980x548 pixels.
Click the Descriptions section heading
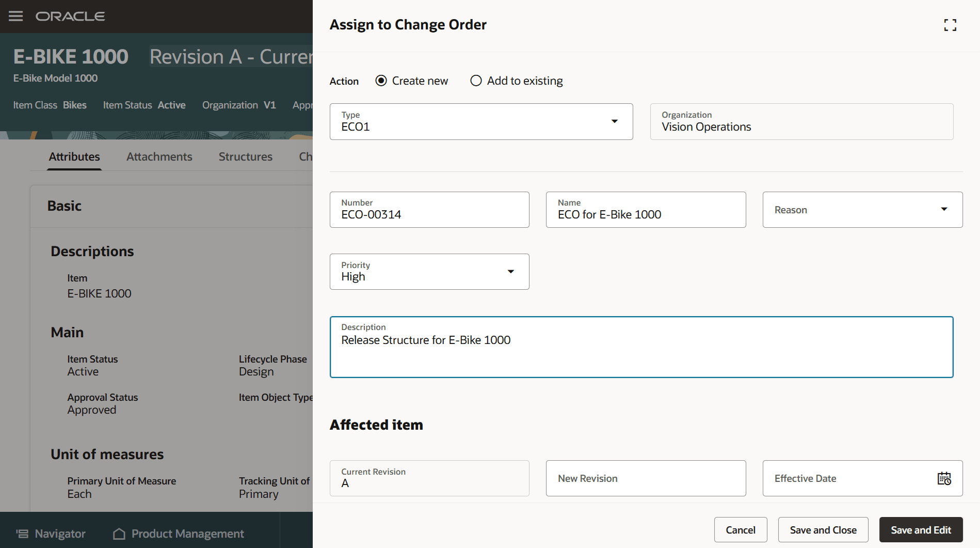(x=92, y=252)
